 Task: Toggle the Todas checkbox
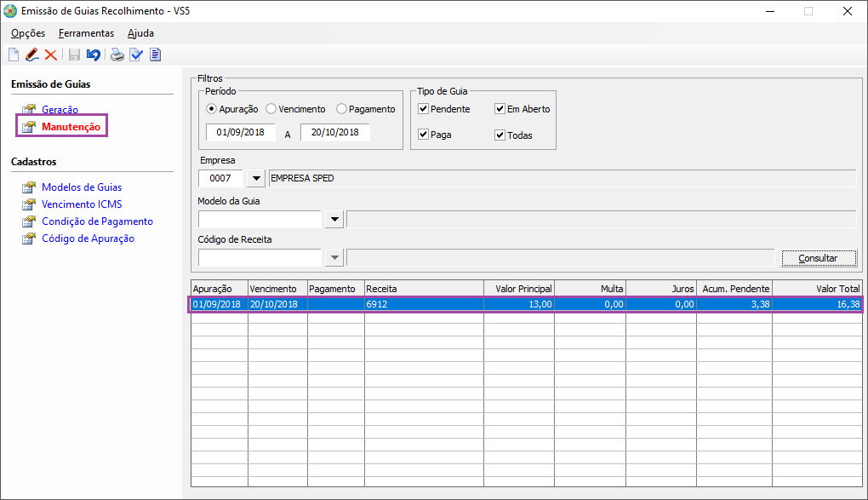tap(500, 135)
